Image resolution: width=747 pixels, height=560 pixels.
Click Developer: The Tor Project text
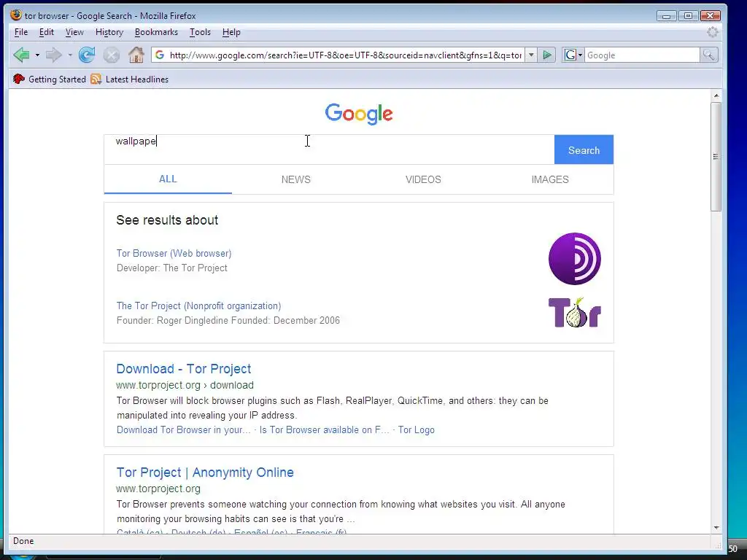(x=172, y=268)
